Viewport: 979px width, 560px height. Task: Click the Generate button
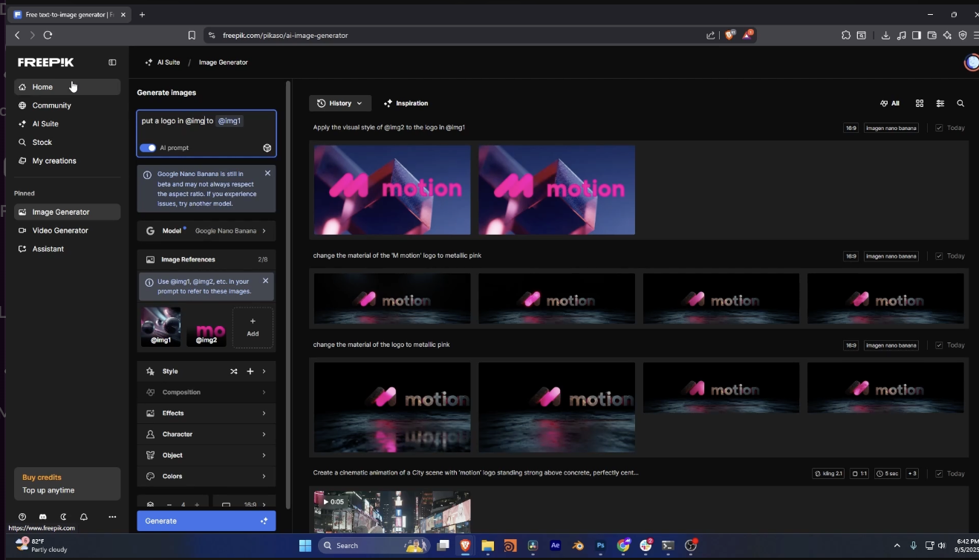pos(206,521)
